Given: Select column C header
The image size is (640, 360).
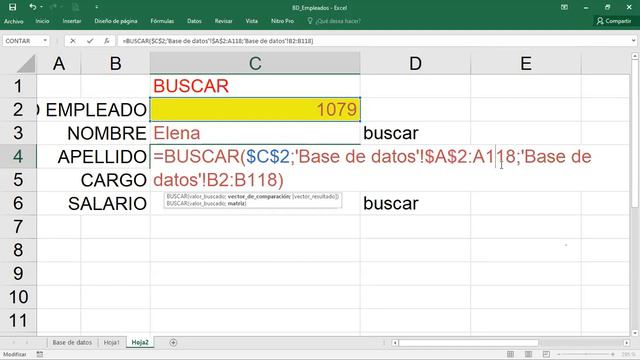Looking at the screenshot, I should click(x=255, y=64).
